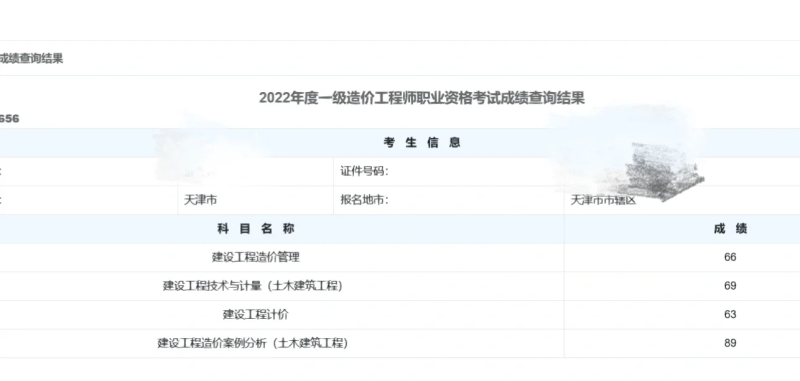Click the score 63
This screenshot has height=381, width=800.
click(x=730, y=314)
